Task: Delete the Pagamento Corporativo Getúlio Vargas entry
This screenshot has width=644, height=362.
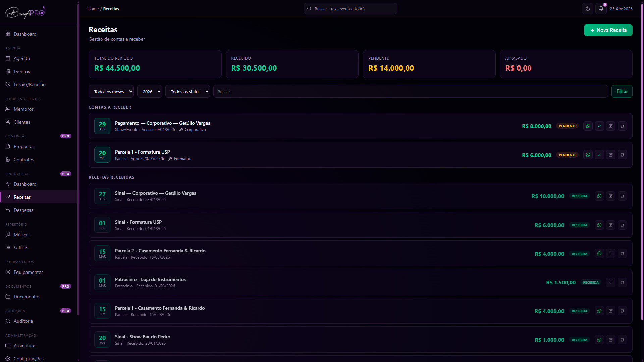Action: [x=622, y=126]
